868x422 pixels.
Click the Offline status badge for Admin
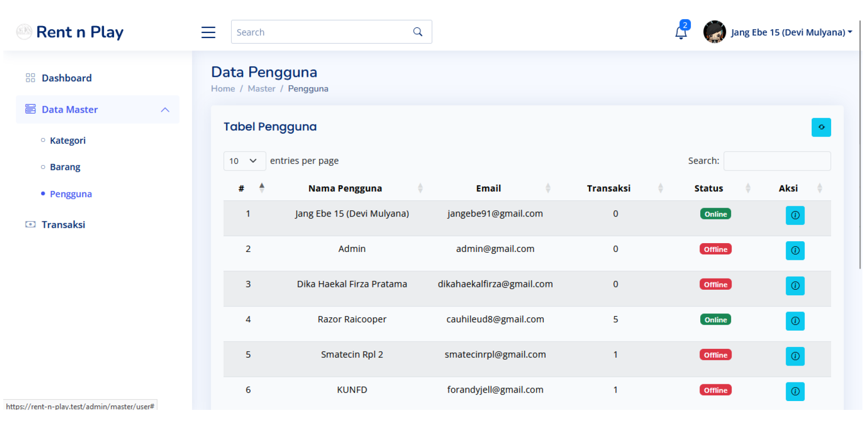[x=715, y=249]
